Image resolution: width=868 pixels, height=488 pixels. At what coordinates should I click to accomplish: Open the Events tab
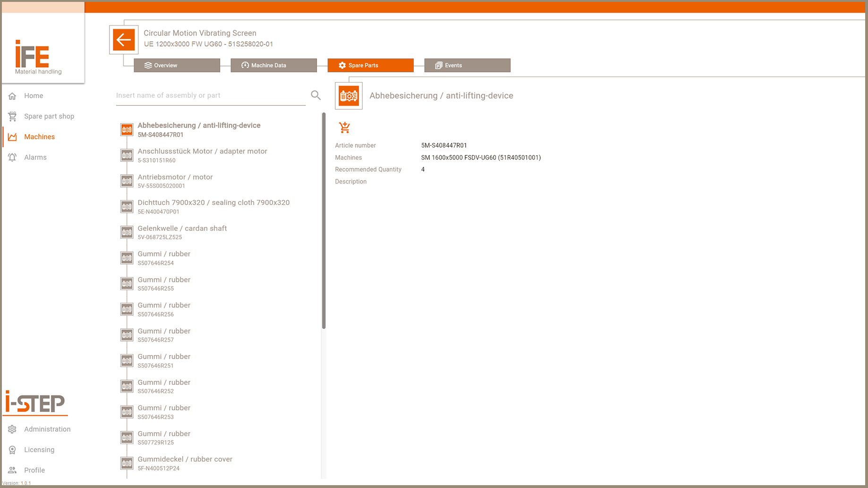pos(467,65)
